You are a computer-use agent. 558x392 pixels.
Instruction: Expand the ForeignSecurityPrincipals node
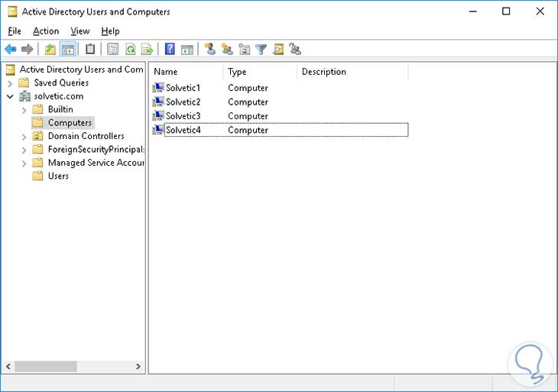pyautogui.click(x=24, y=150)
